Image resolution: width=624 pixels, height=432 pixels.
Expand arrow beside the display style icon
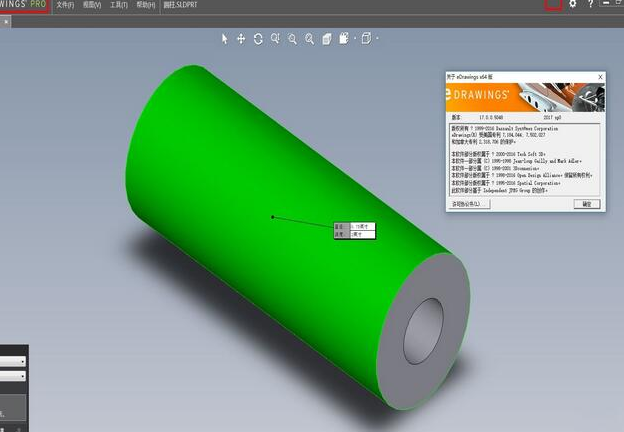pyautogui.click(x=355, y=39)
